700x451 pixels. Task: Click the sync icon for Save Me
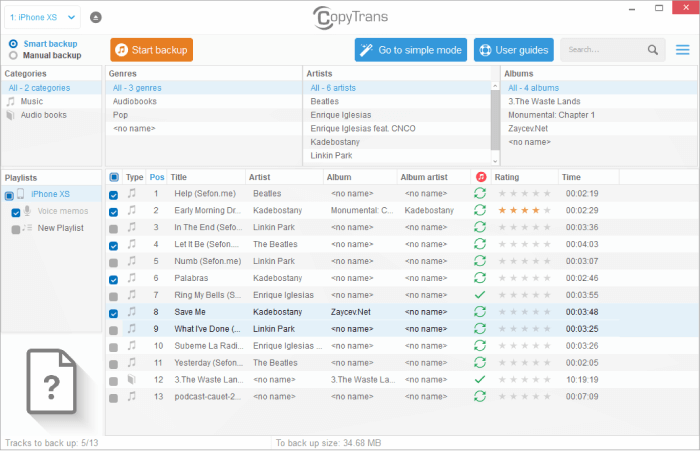pos(480,312)
